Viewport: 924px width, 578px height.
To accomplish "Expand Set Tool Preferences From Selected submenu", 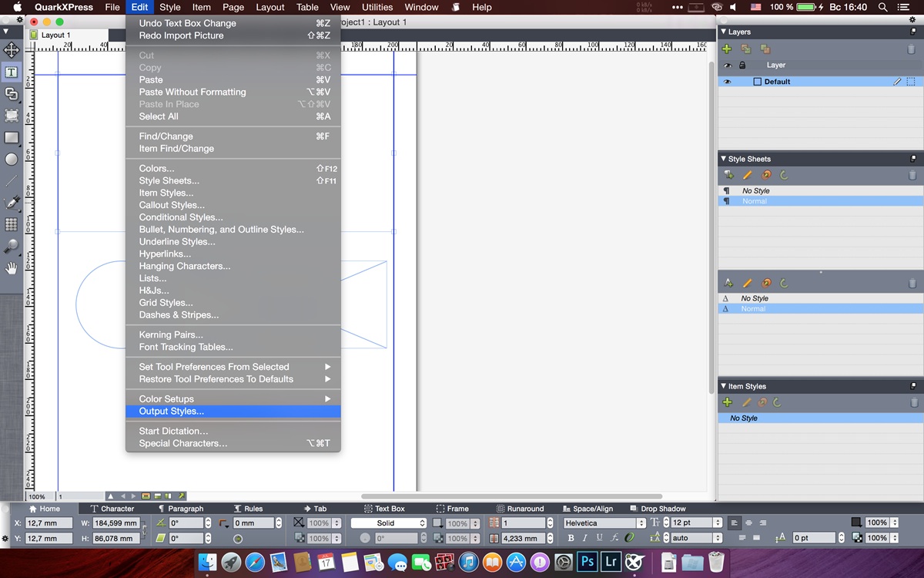I will click(233, 367).
